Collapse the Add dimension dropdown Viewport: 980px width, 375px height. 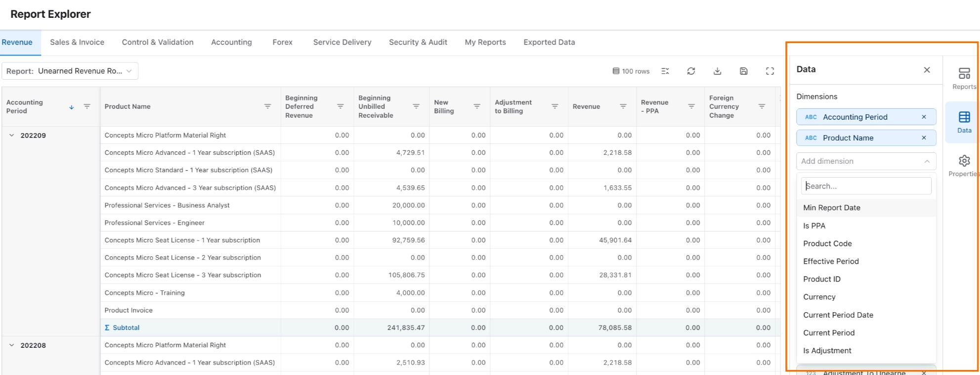pyautogui.click(x=927, y=161)
